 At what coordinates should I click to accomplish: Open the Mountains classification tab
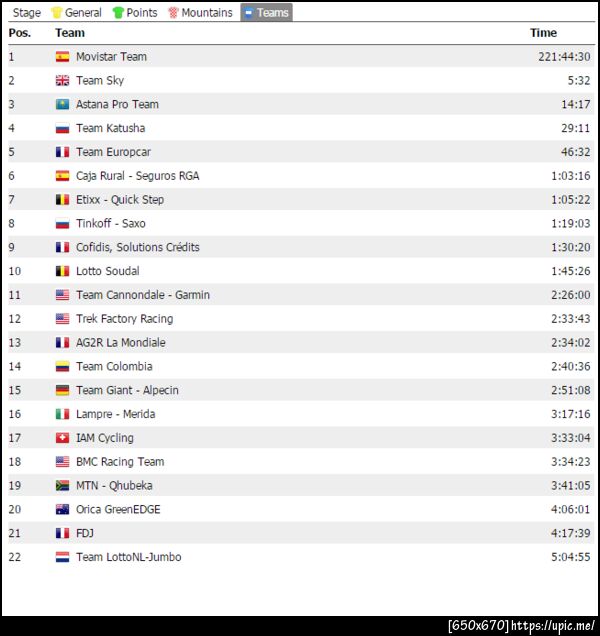200,13
